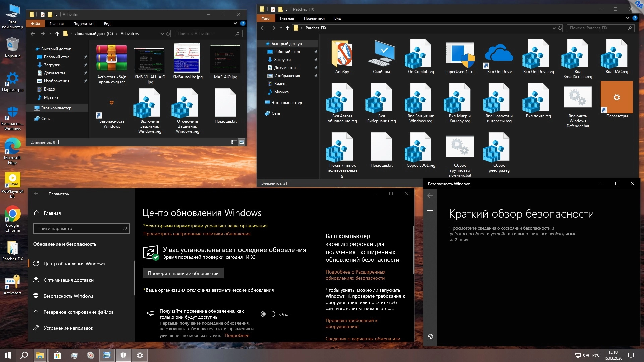Click the PotPlayer 64 bit desktop icon
This screenshot has height=362, width=644.
(12, 180)
